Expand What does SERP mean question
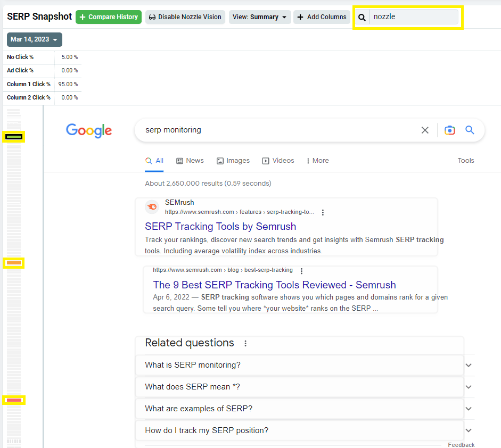This screenshot has width=501, height=448. coord(300,387)
